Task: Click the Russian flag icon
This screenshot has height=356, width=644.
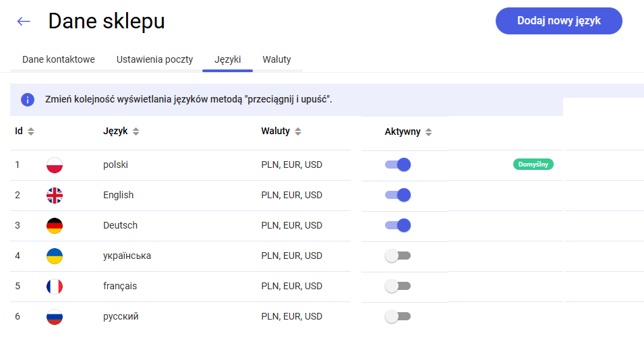Action: (x=55, y=317)
